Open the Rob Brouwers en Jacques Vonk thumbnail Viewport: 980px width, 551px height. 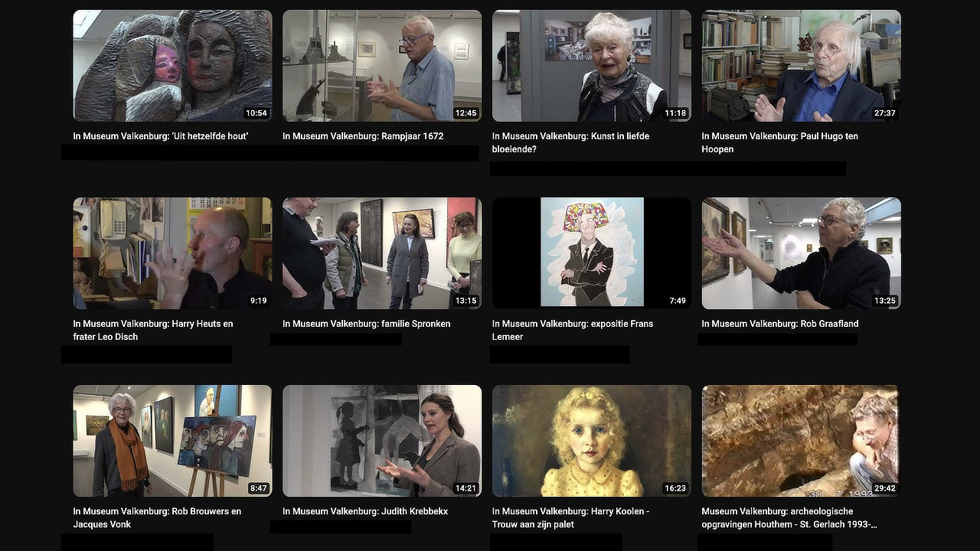point(172,441)
